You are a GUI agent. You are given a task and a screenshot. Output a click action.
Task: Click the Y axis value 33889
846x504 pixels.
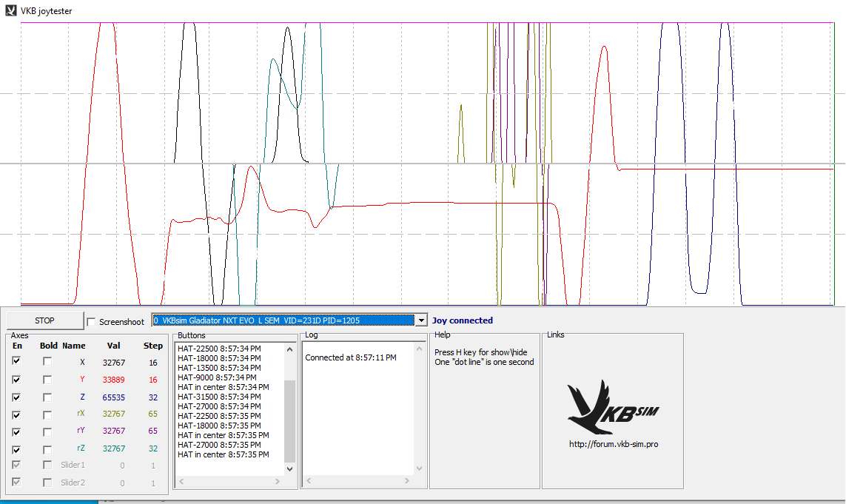pyautogui.click(x=114, y=380)
